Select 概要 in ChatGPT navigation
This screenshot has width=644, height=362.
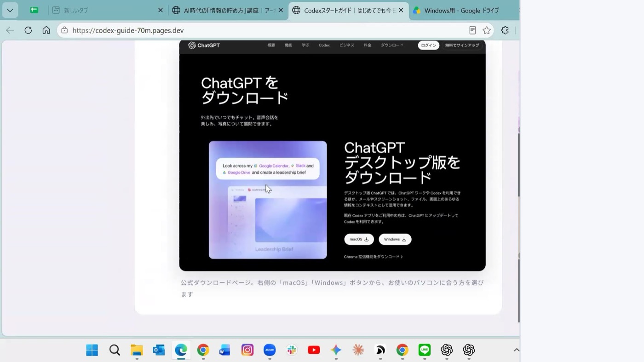[271, 45]
